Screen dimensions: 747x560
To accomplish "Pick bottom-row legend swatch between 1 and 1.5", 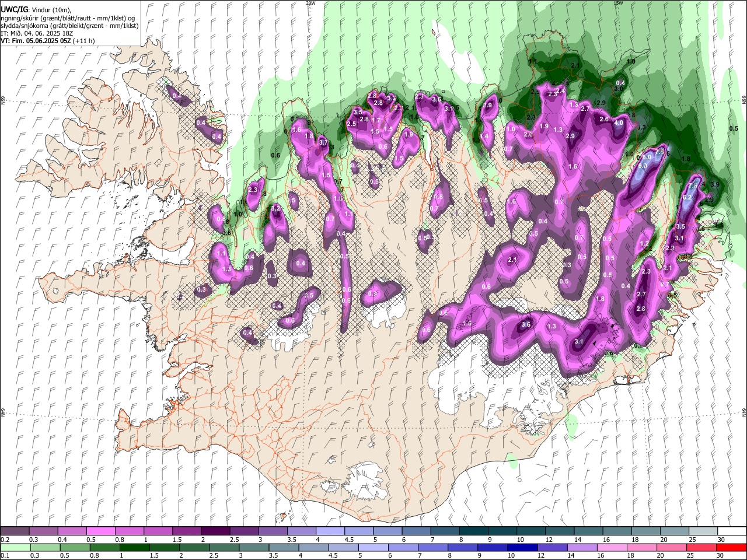I will pyautogui.click(x=135, y=547).
